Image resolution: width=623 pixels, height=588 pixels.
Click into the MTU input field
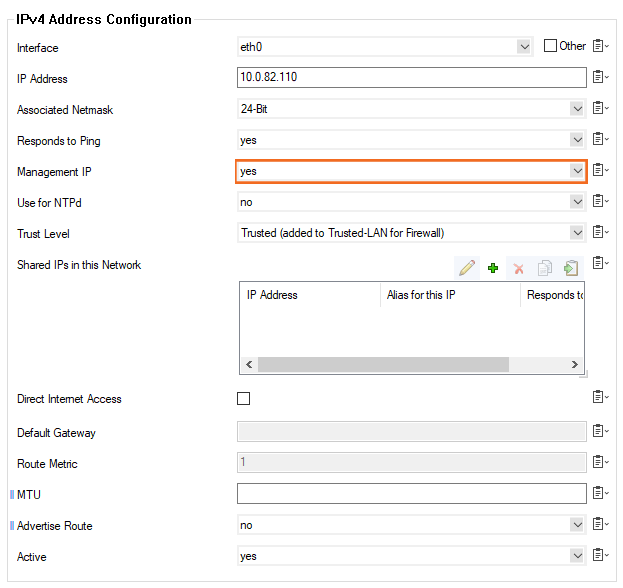coord(412,493)
